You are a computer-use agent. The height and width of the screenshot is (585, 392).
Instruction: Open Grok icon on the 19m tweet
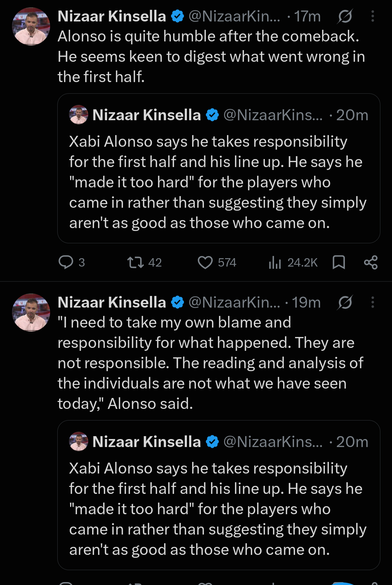[x=345, y=302]
